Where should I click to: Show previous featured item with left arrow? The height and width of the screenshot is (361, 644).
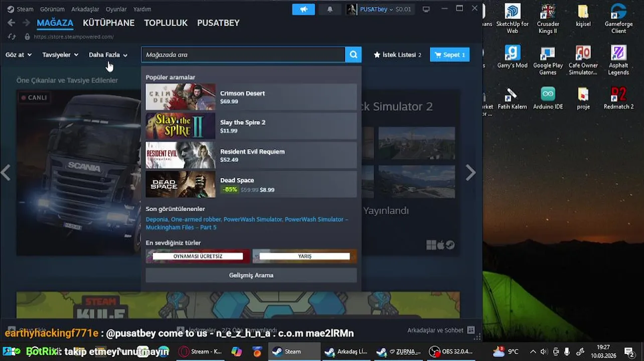6,172
